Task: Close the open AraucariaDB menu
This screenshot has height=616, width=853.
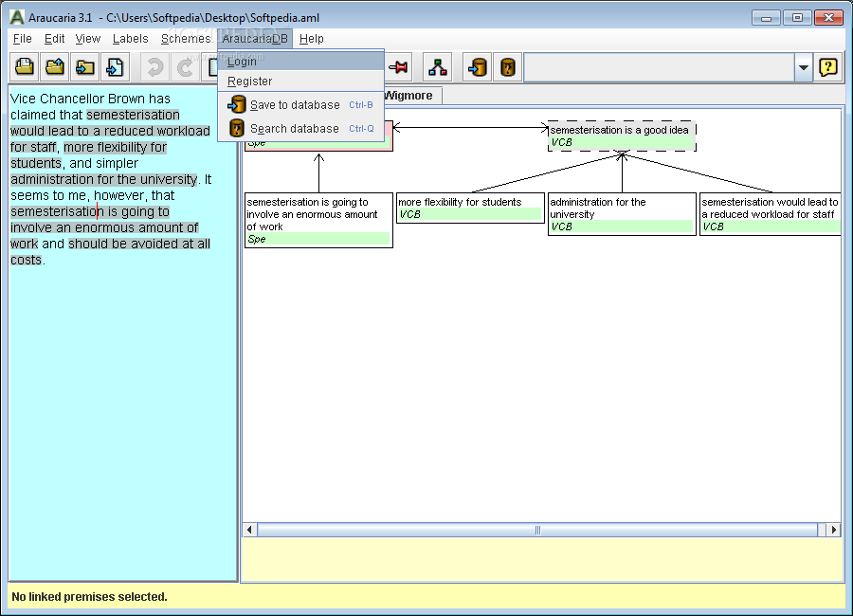Action: (x=255, y=39)
